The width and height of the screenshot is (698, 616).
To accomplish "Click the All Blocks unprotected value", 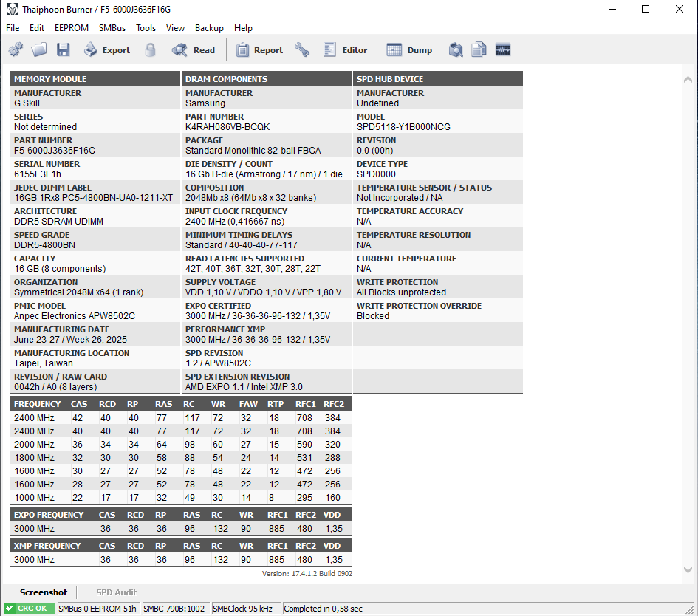I will [401, 292].
